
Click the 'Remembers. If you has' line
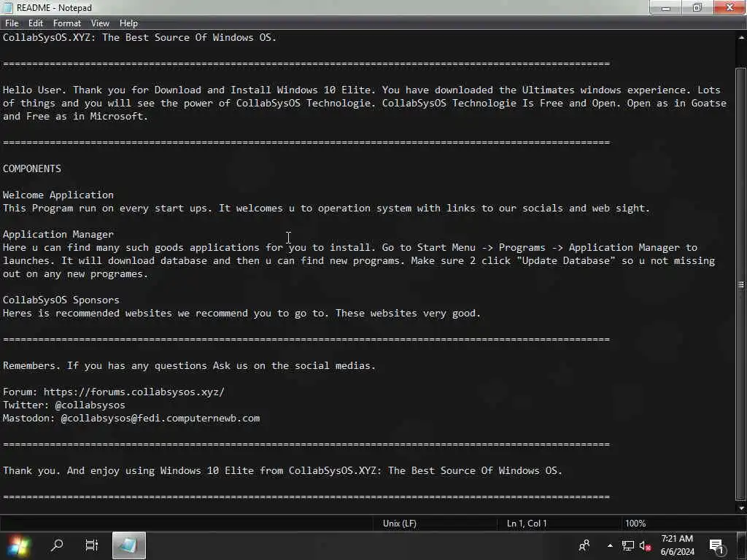tap(189, 366)
